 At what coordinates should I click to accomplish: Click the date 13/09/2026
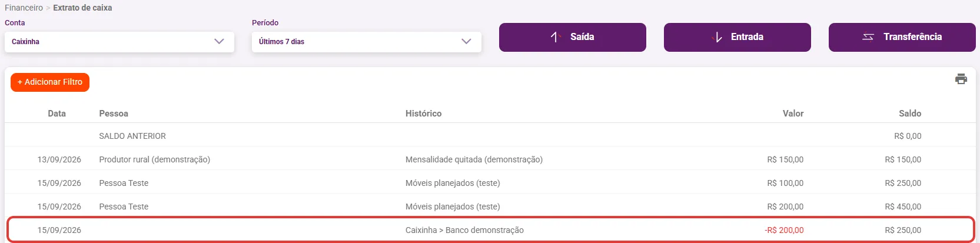click(x=59, y=159)
